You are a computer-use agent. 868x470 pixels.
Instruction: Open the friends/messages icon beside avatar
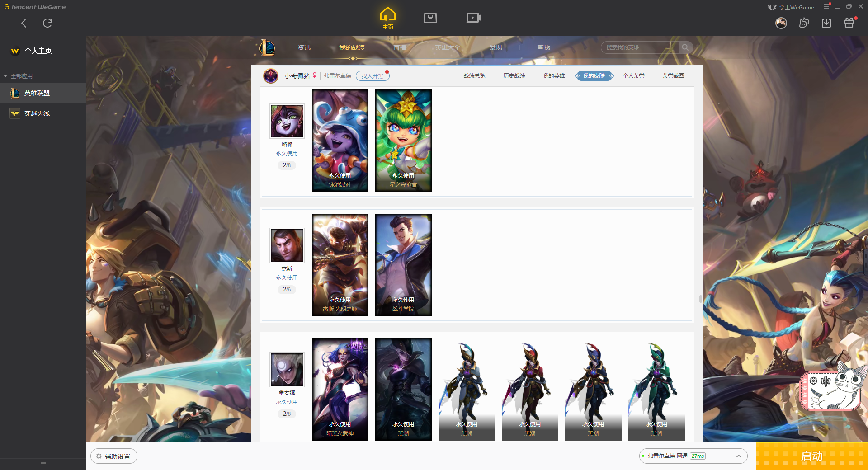(x=804, y=23)
